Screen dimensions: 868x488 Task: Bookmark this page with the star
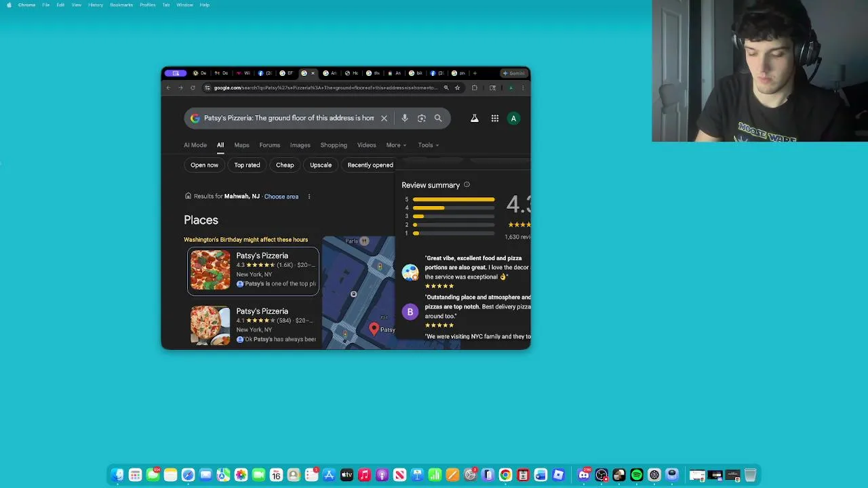pyautogui.click(x=457, y=87)
